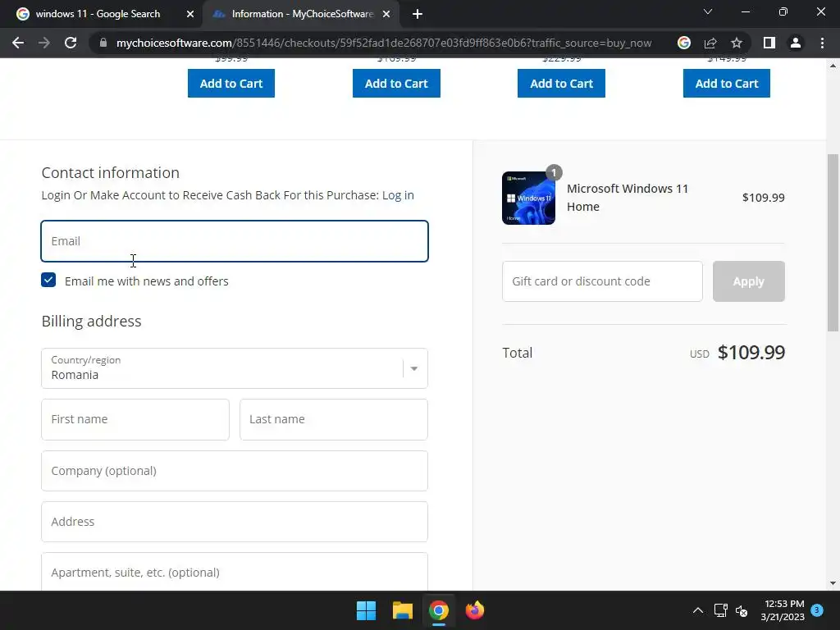Click scrollbar up arrow
The height and width of the screenshot is (630, 840).
(833, 66)
